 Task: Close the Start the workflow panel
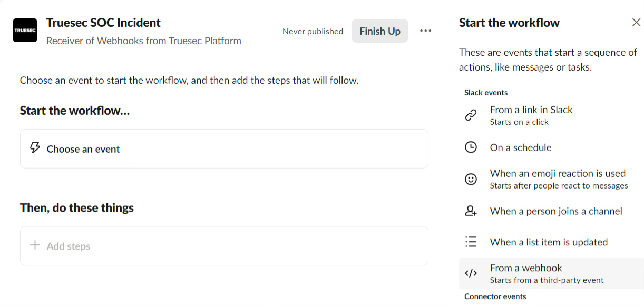(636, 23)
